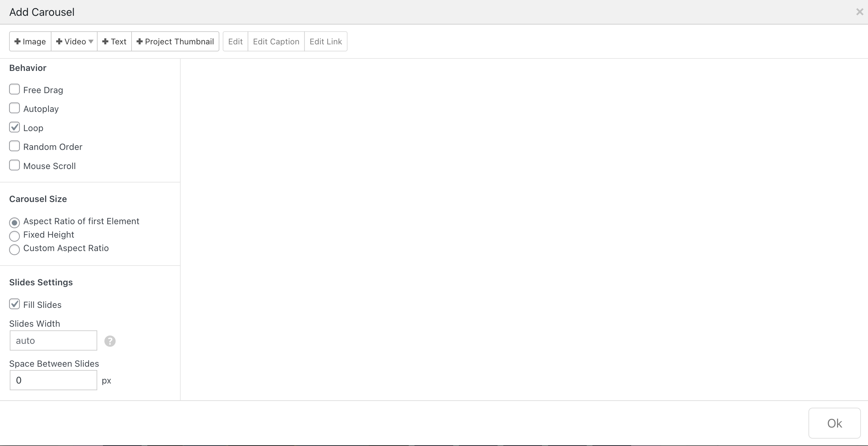Screen dimensions: 868x446
Task: Add an image to the carousel
Action: pos(30,41)
